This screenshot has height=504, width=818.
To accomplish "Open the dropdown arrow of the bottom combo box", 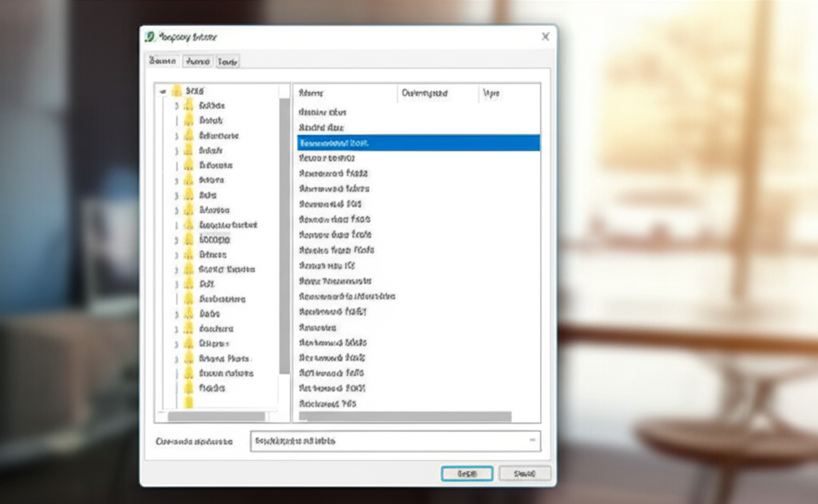I will 532,441.
